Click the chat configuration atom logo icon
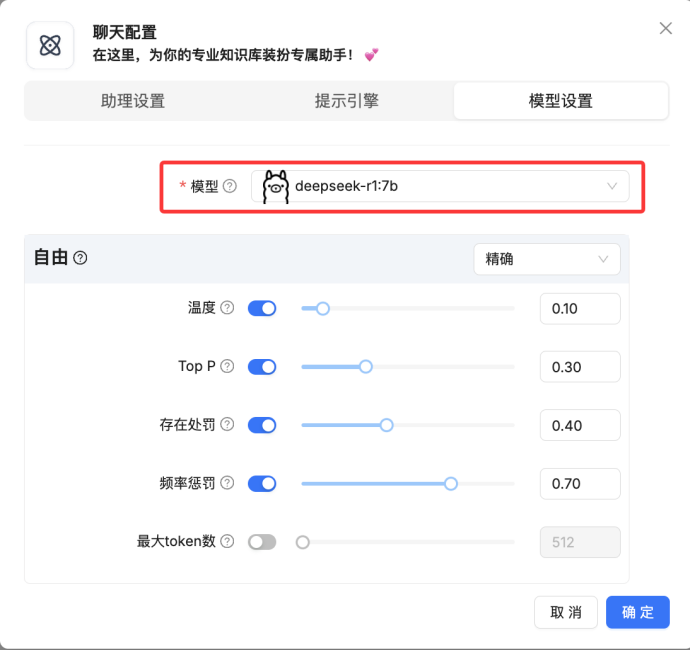690x650 pixels. tap(50, 45)
